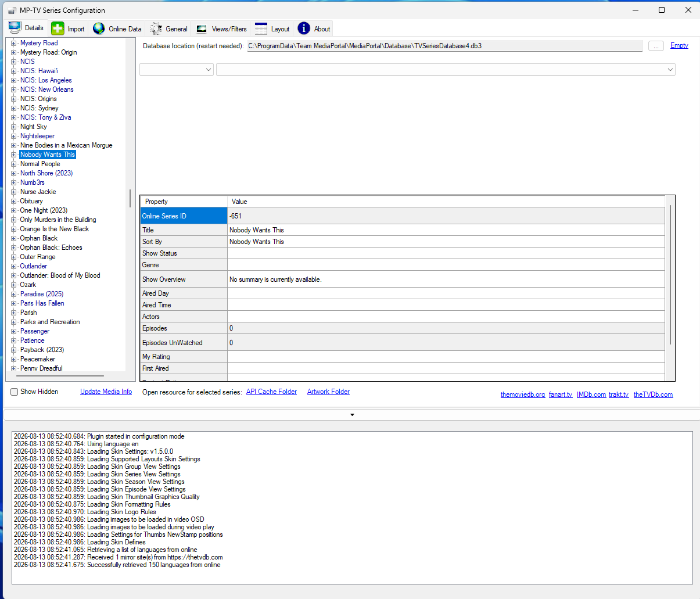
Task: Open the IMDb.com link
Action: pos(591,394)
